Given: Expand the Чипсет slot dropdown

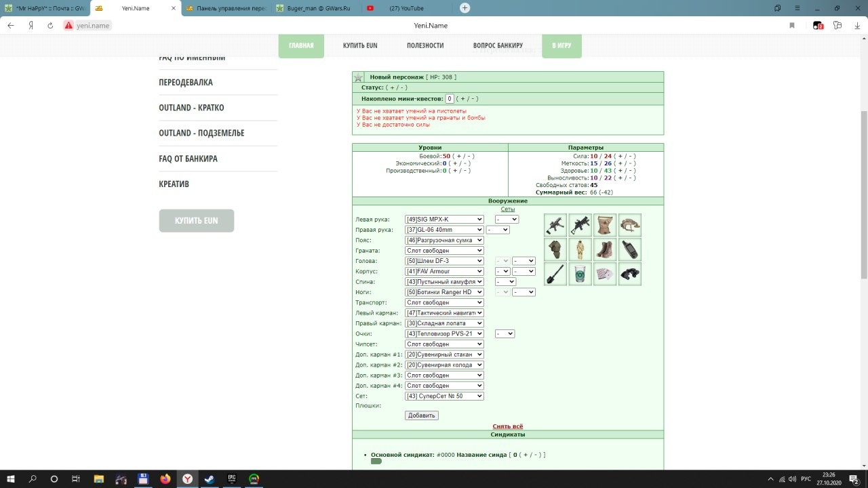Looking at the screenshot, I should point(444,344).
